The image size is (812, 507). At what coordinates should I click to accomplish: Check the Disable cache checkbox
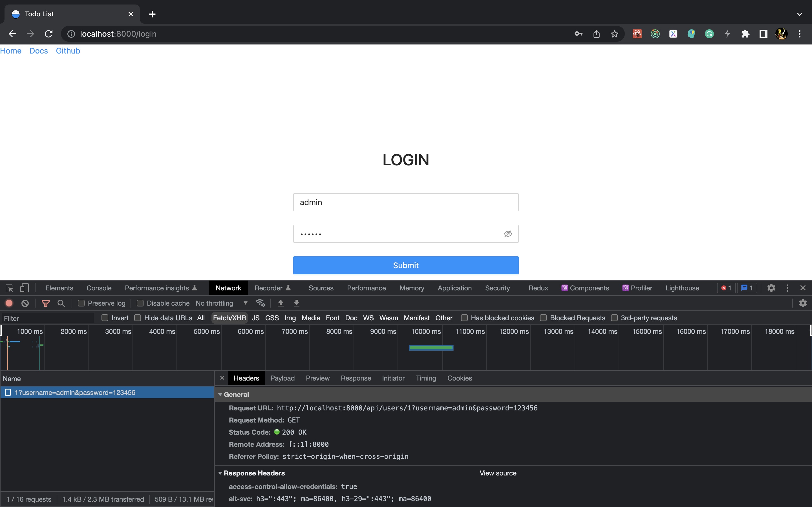[x=140, y=303]
